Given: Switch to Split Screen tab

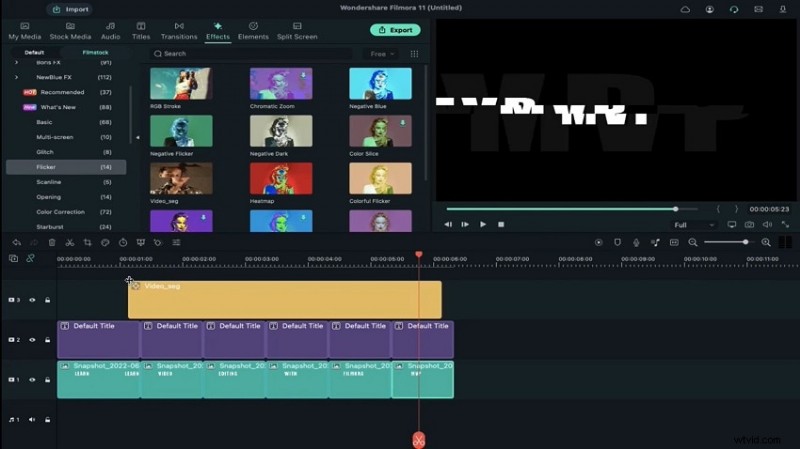Looking at the screenshot, I should (x=297, y=31).
